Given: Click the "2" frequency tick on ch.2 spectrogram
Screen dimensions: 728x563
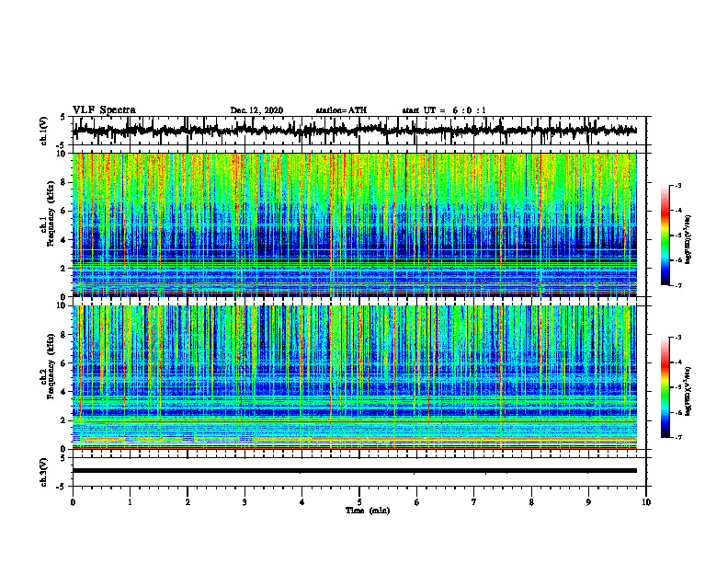Looking at the screenshot, I should click(64, 420).
